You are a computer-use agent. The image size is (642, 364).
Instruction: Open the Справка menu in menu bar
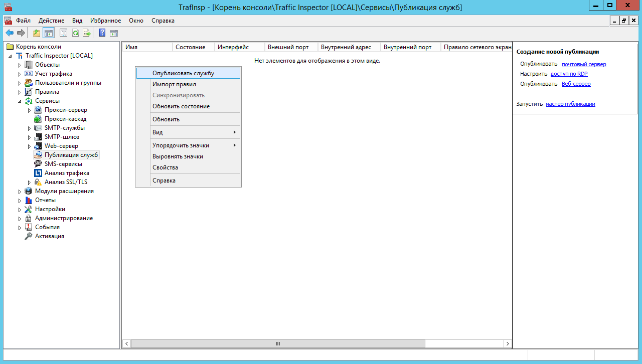(x=163, y=21)
